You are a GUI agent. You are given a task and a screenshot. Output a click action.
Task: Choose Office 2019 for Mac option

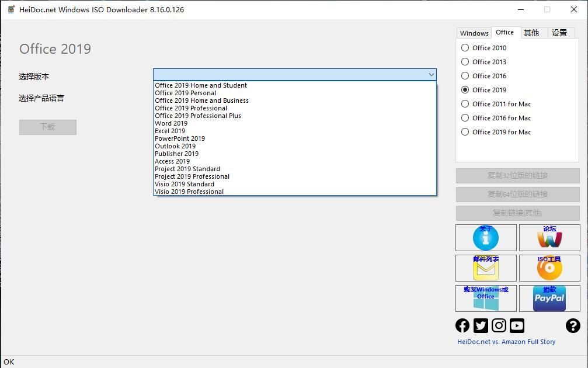coord(465,132)
